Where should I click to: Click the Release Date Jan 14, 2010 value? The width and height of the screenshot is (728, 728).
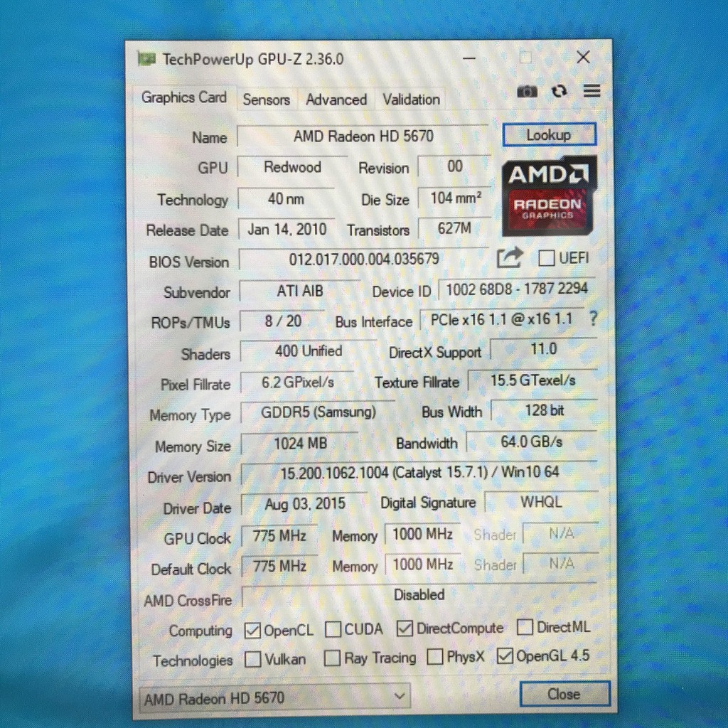click(x=287, y=230)
